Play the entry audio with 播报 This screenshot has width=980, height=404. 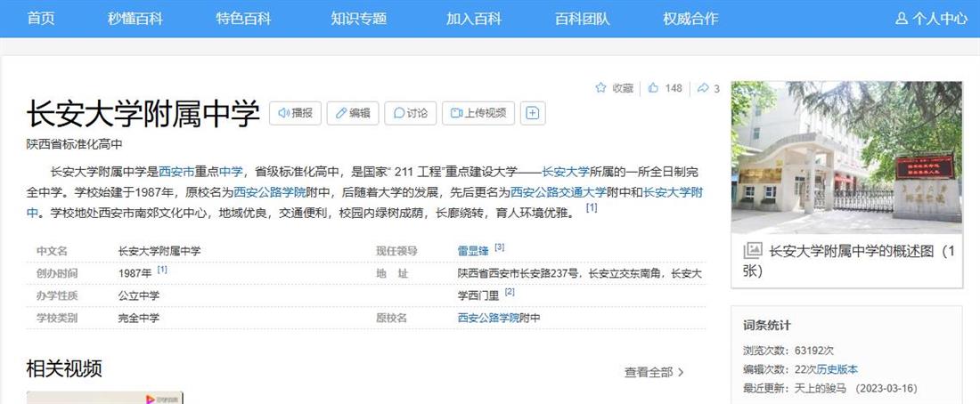click(296, 113)
